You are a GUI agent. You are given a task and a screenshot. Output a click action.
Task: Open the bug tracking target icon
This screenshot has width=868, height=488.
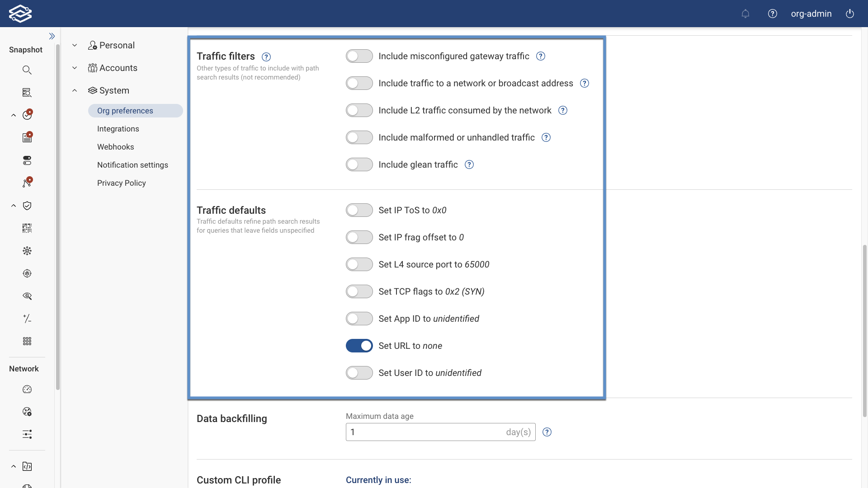tap(27, 273)
